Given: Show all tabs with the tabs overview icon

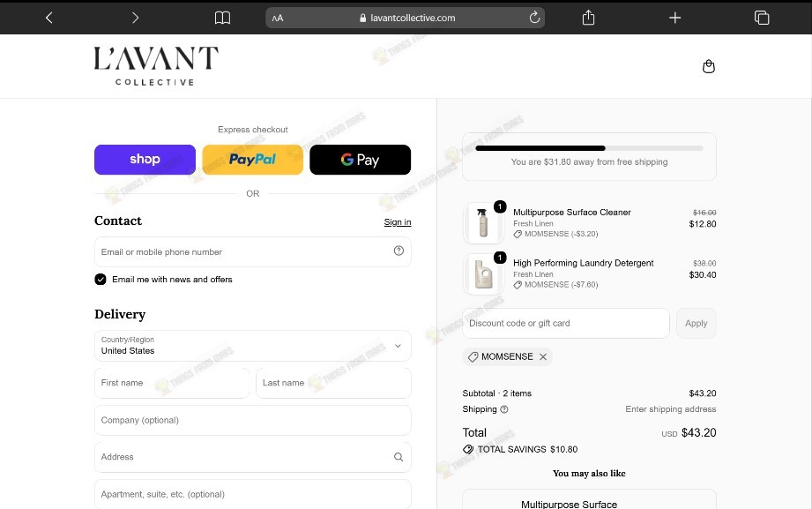Looking at the screenshot, I should tap(762, 18).
